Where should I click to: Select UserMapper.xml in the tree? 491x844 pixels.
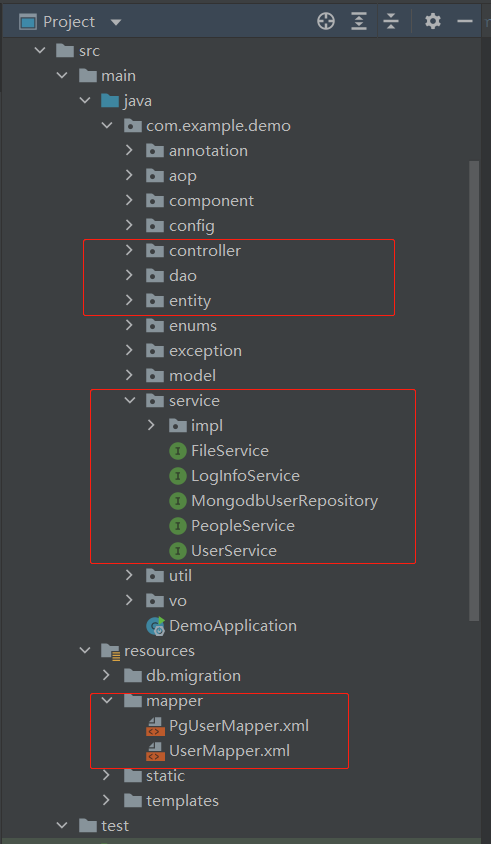pyautogui.click(x=218, y=751)
